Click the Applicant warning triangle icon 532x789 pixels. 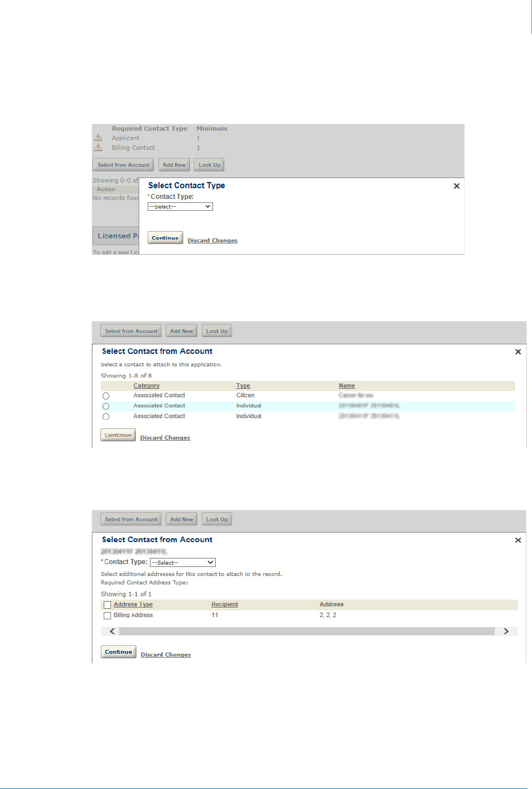tap(98, 138)
